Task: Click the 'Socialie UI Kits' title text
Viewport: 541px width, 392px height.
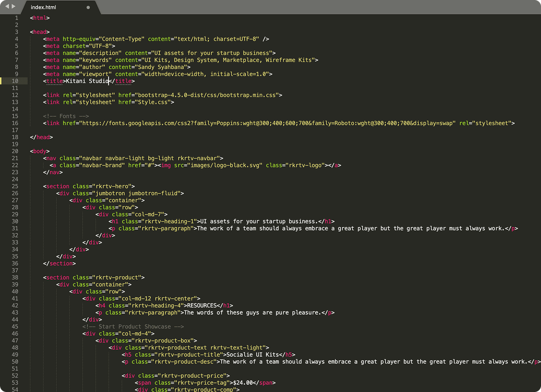Action: click(x=252, y=355)
